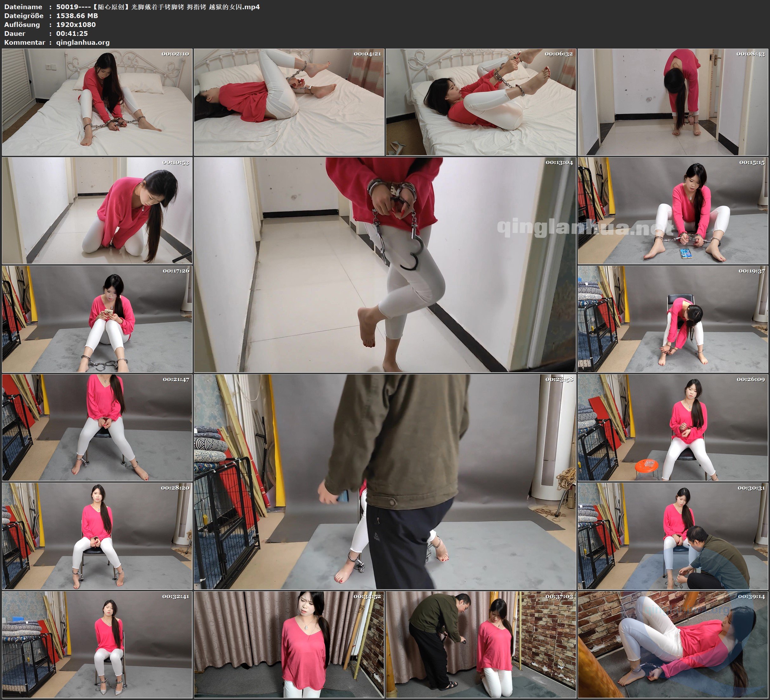Click the qinglanhua.org comment text in header
Viewport: 770px width, 700px height.
click(83, 43)
